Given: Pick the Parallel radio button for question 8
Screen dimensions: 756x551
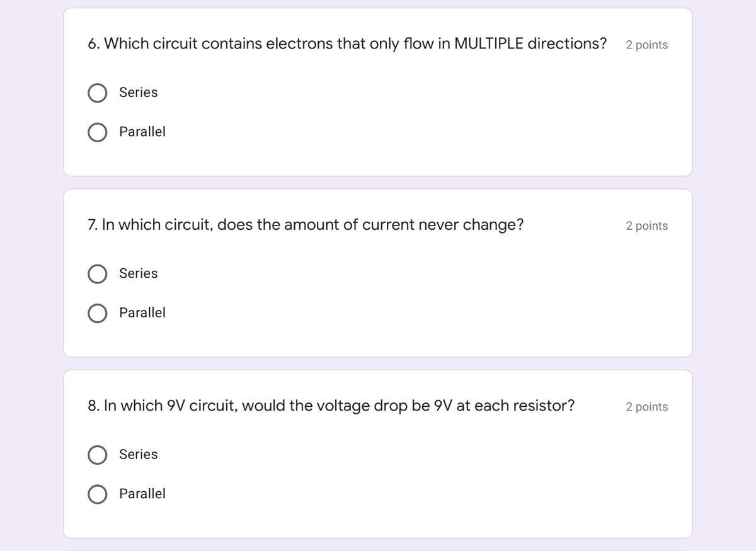Looking at the screenshot, I should point(97,494).
